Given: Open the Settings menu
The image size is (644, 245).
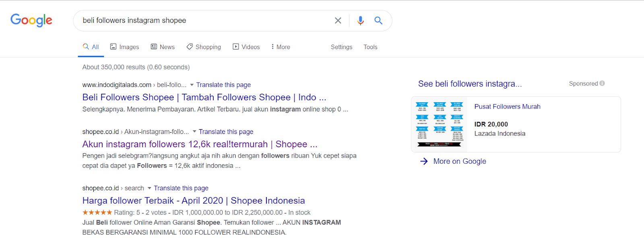Looking at the screenshot, I should click(x=341, y=47).
